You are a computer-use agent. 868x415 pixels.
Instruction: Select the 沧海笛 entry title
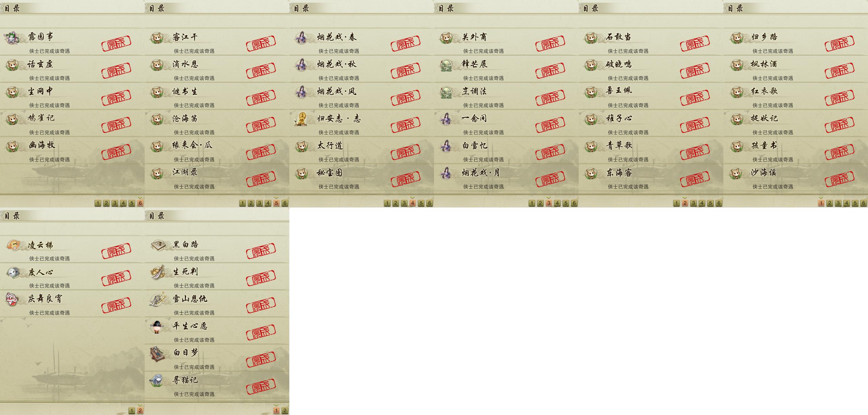(185, 118)
